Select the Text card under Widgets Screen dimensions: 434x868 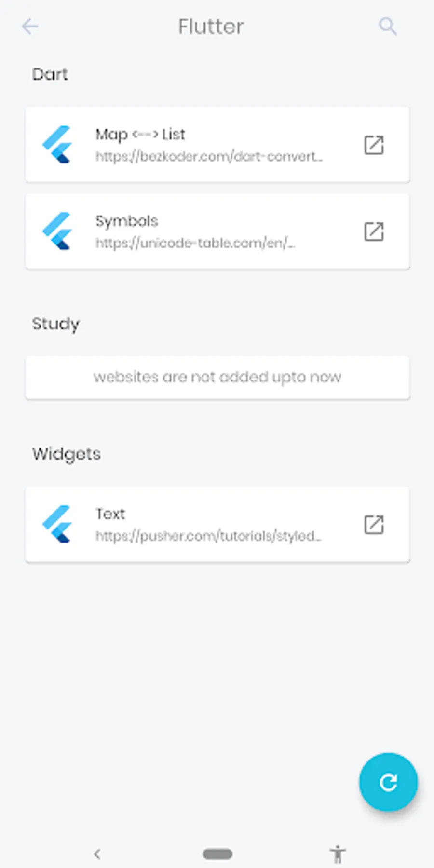217,525
